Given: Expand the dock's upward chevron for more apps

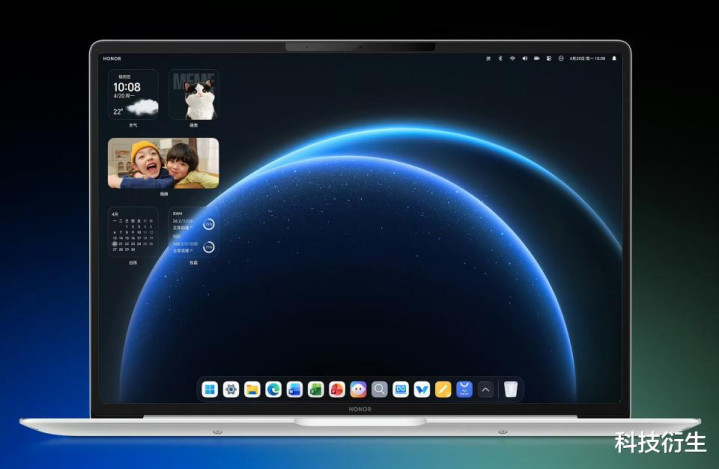Looking at the screenshot, I should point(486,390).
